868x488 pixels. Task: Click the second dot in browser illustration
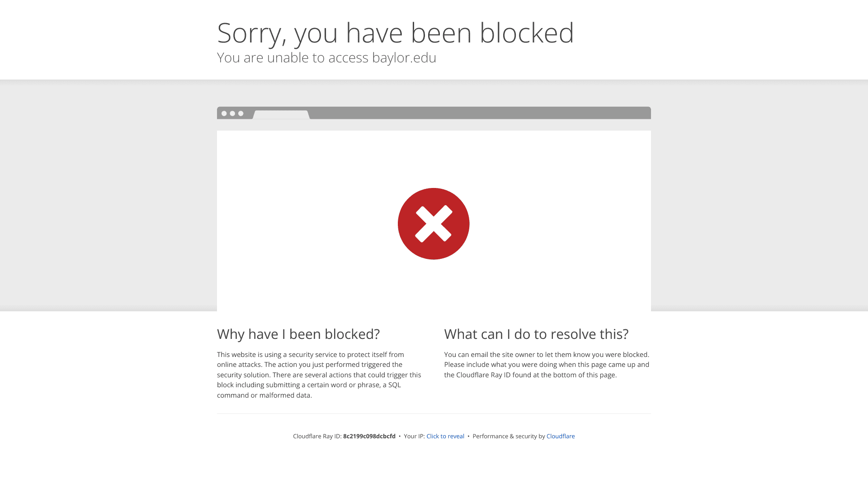click(232, 113)
